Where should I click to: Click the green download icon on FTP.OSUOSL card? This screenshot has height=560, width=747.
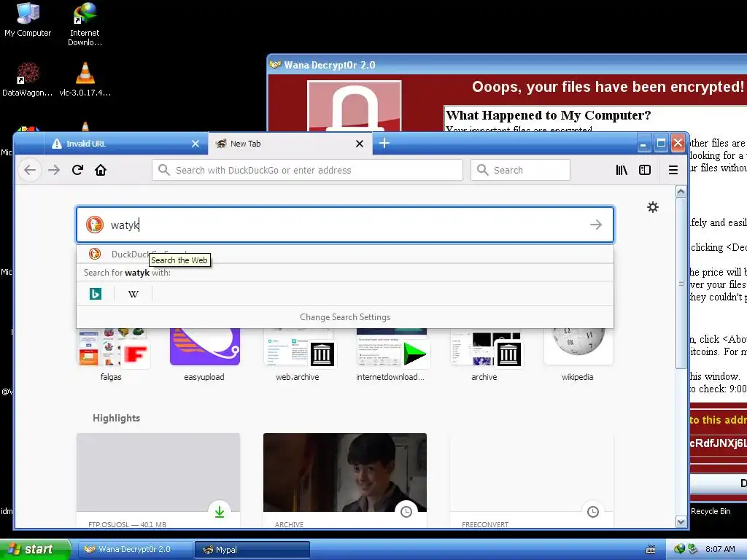[x=219, y=511]
